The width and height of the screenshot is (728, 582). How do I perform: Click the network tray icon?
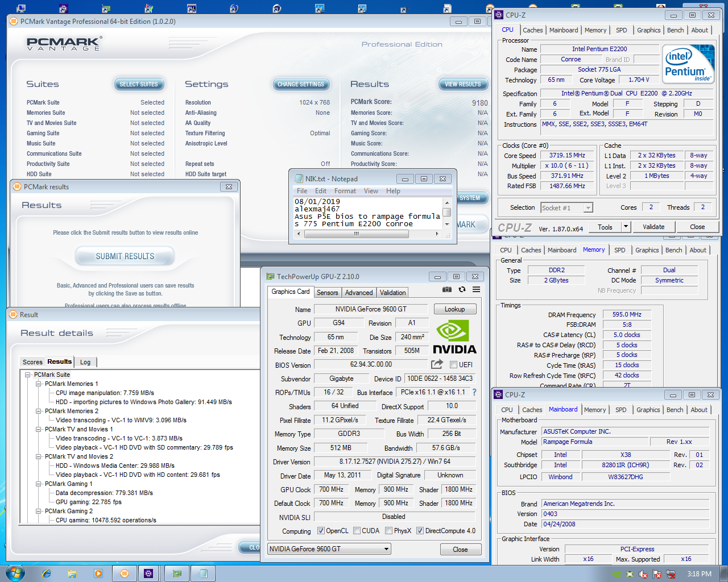[670, 574]
